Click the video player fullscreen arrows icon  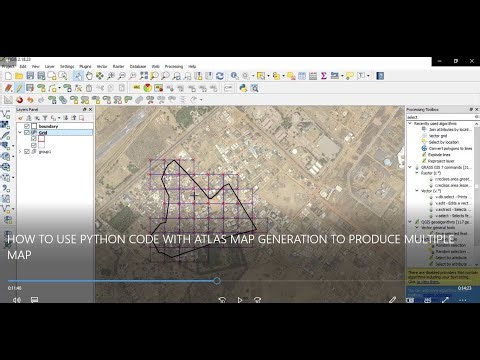pos(445,300)
